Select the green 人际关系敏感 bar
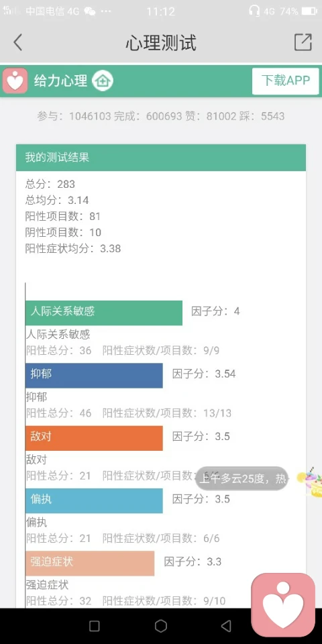The height and width of the screenshot is (644, 322). (x=103, y=313)
